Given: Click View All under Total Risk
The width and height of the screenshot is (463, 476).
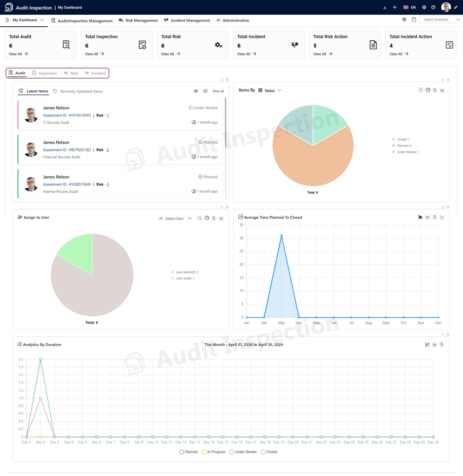Looking at the screenshot, I should click(171, 54).
